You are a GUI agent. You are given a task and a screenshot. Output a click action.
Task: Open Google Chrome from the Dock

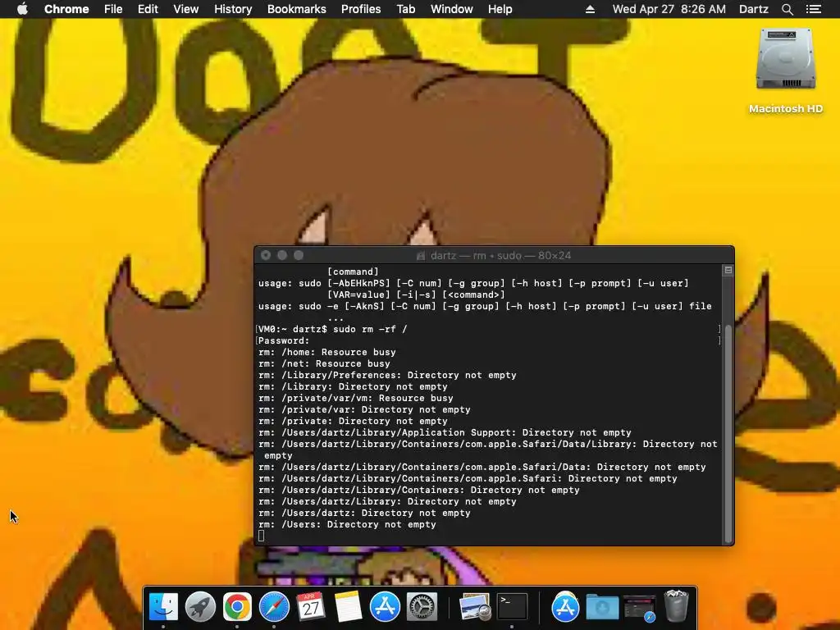click(x=237, y=607)
